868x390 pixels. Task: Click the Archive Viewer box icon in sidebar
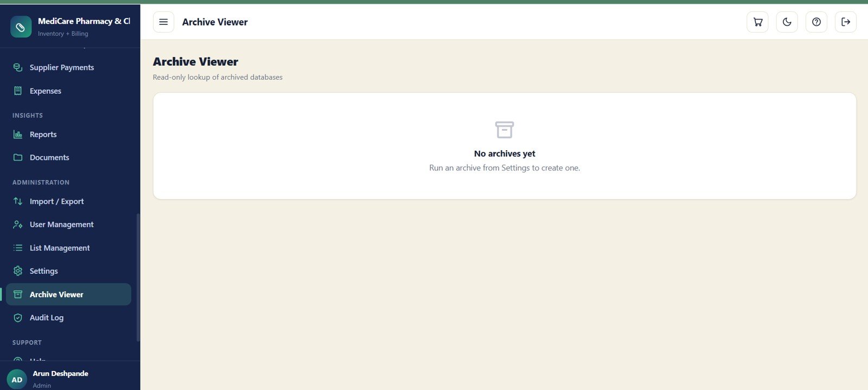coord(18,295)
